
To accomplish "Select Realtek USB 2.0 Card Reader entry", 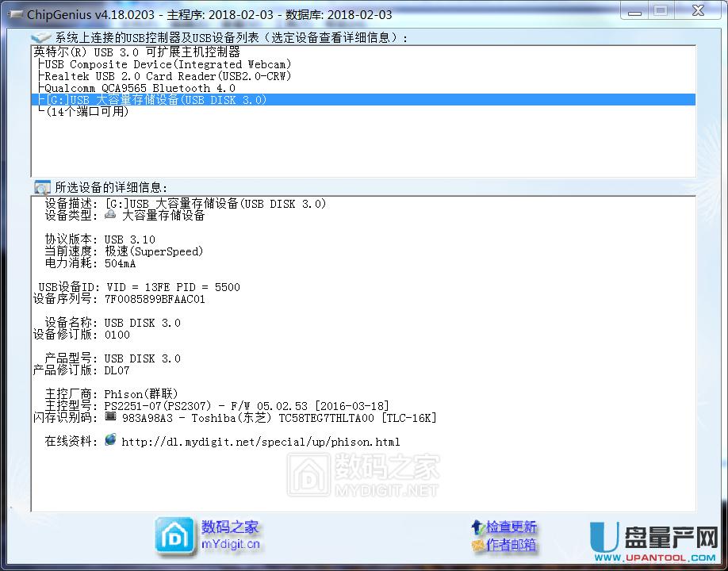I will pos(168,76).
